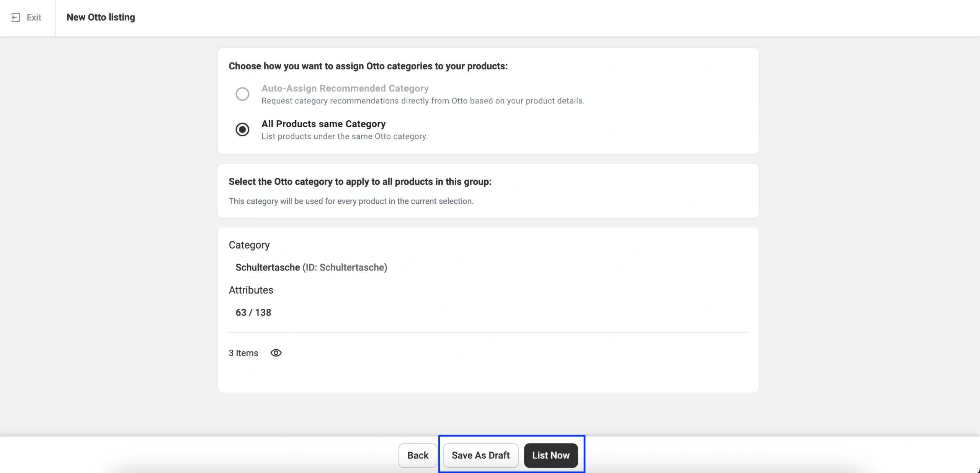Select Auto-Assign Recommended Category radio button
Image resolution: width=980 pixels, height=473 pixels.
(x=242, y=94)
